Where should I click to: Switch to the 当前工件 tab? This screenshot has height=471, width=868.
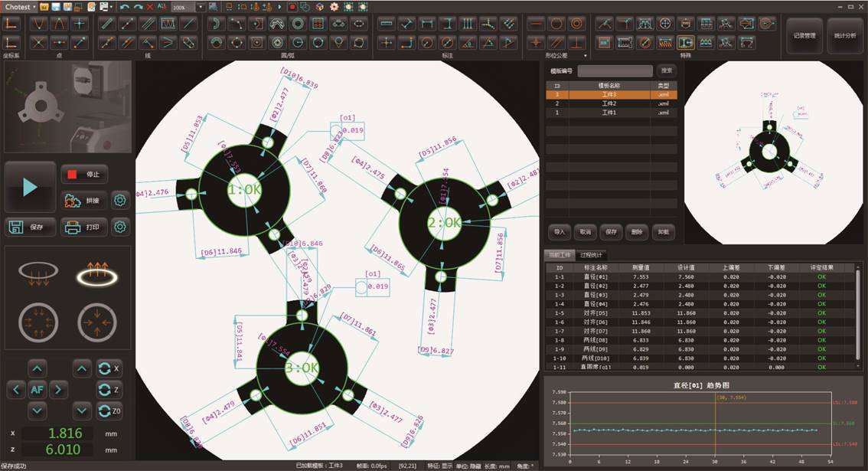click(x=560, y=255)
